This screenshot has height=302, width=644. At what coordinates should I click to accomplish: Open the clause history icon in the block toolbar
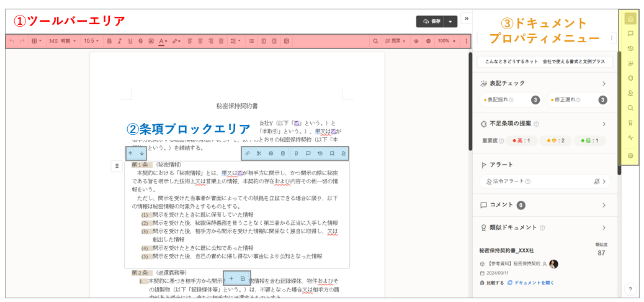pyautogui.click(x=320, y=153)
